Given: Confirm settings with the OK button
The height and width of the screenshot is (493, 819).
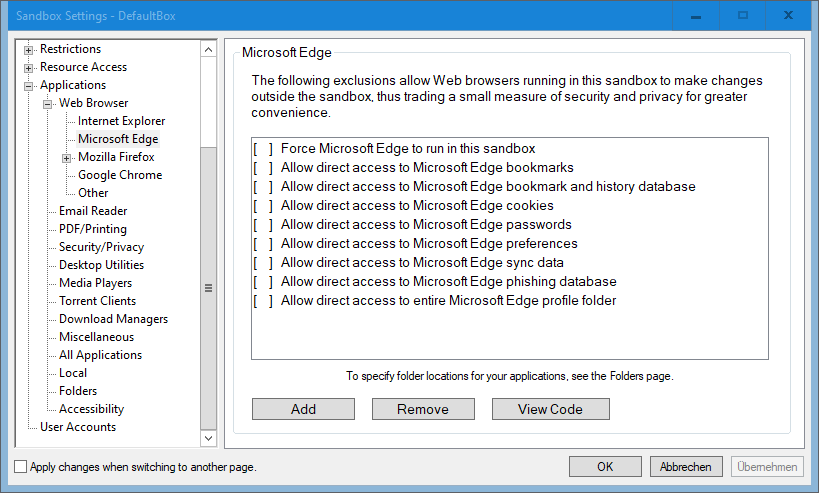Looking at the screenshot, I should coord(605,466).
